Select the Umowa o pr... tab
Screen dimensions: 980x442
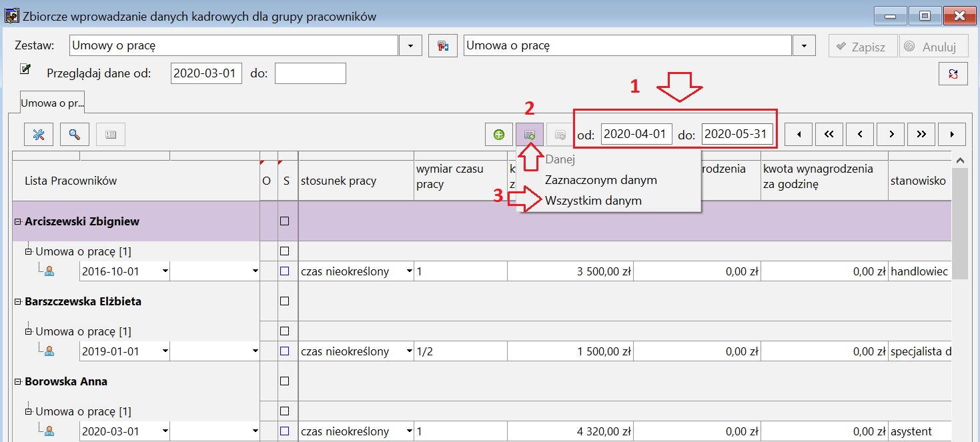(52, 103)
